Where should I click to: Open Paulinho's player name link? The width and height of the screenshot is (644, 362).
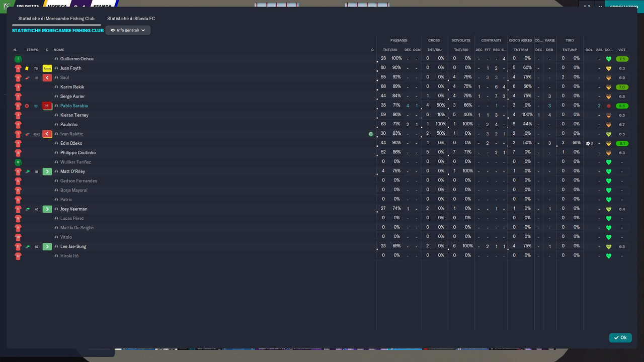pos(69,125)
